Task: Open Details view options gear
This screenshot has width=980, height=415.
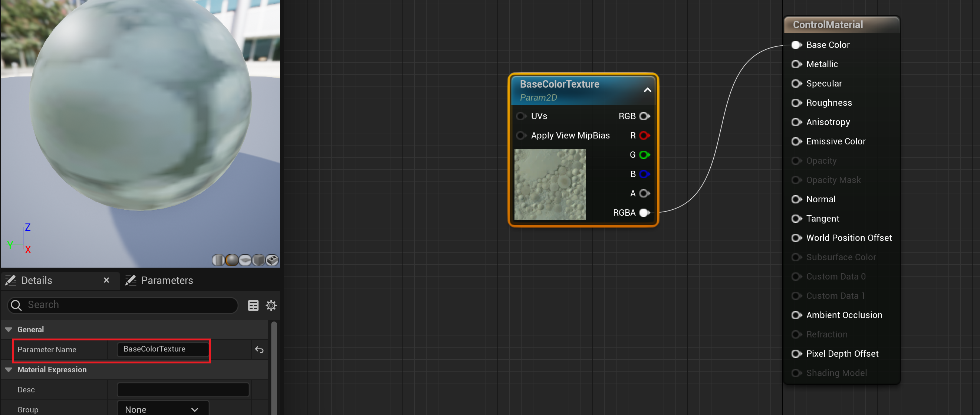Action: tap(271, 305)
